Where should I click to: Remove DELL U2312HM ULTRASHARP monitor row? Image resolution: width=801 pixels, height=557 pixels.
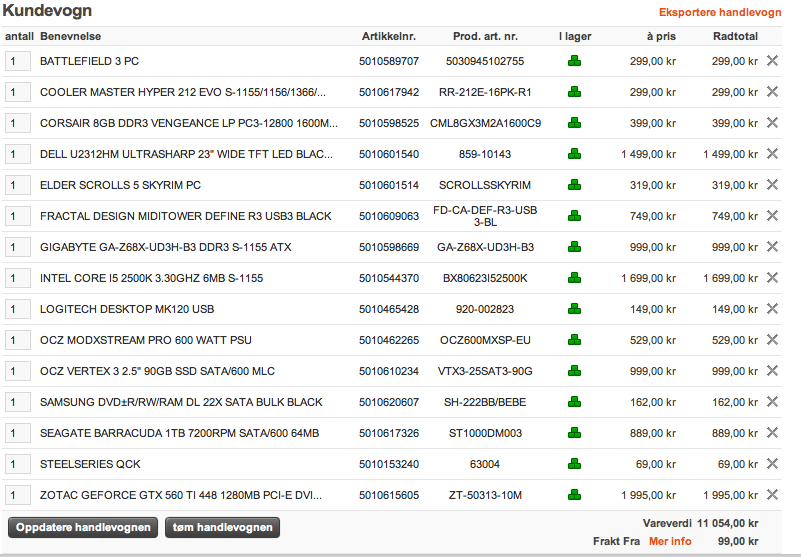(772, 154)
